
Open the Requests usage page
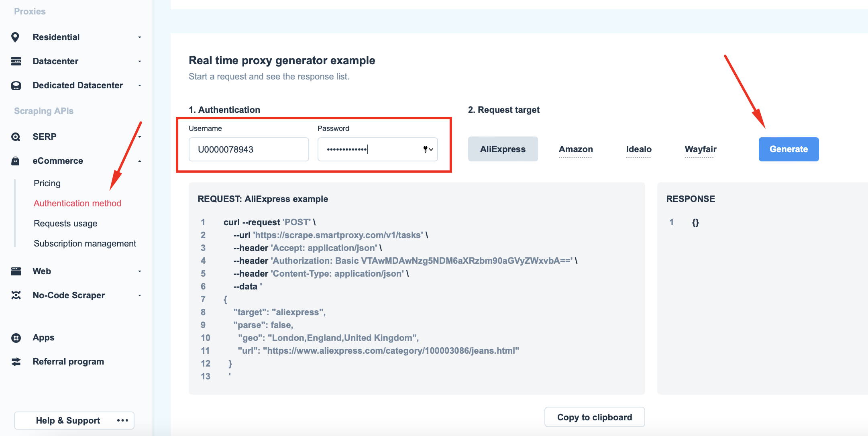tap(65, 224)
